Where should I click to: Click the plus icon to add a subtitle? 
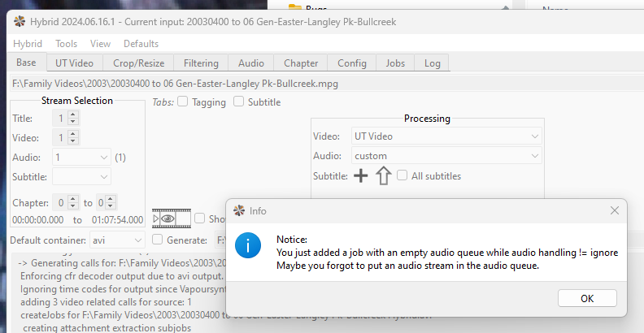(362, 176)
